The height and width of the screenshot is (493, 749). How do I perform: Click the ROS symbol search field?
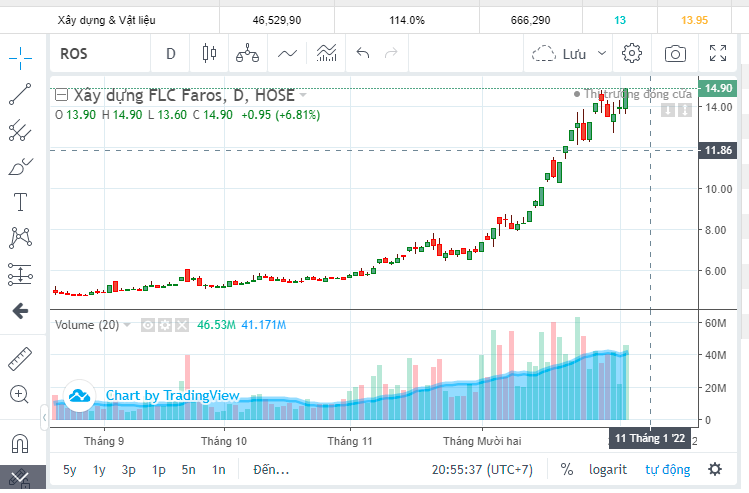tap(100, 54)
